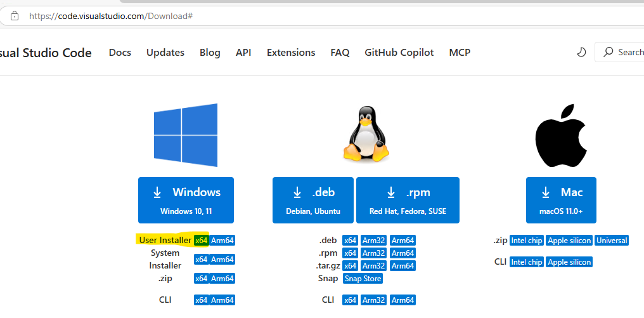Click the Linux Tux penguin logo
644x318 pixels.
point(366,133)
